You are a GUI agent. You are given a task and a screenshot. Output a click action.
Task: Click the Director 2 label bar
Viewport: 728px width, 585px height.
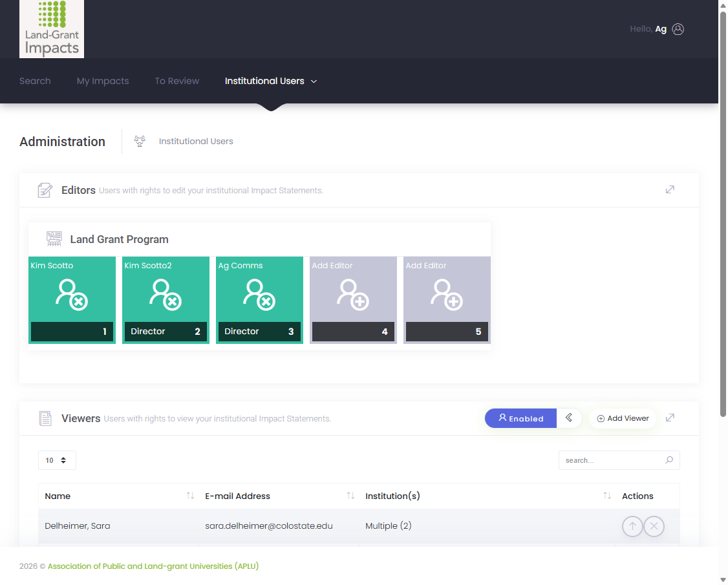pos(166,332)
